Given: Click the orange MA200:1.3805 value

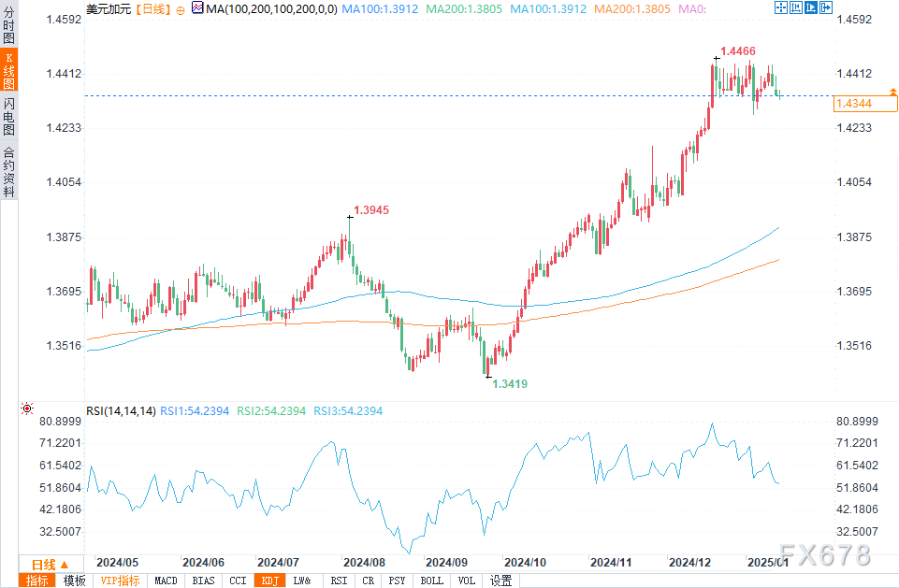Looking at the screenshot, I should 631,9.
